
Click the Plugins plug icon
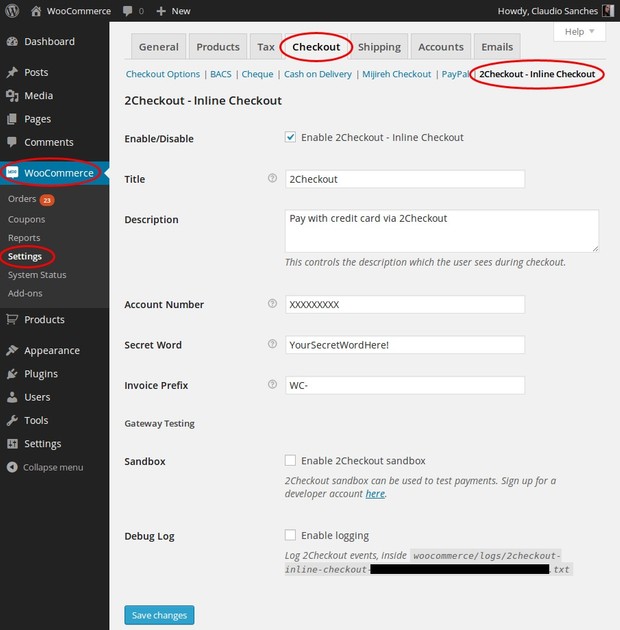(12, 374)
